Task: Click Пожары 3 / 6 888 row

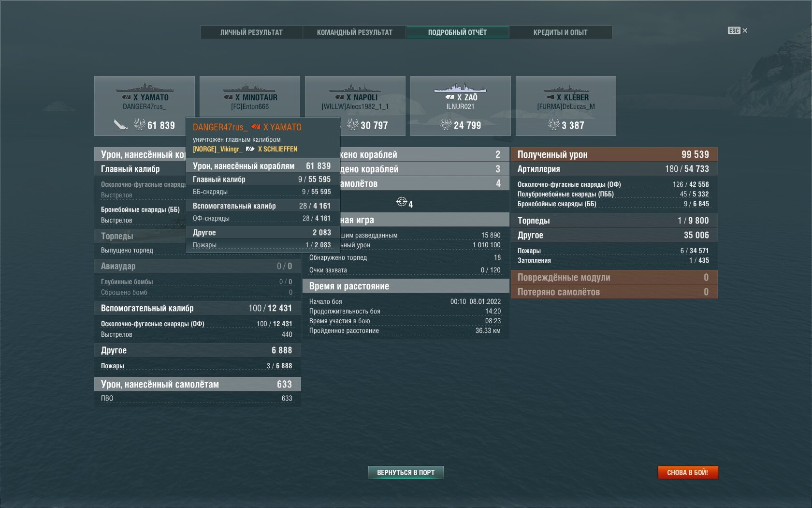Action: (197, 366)
